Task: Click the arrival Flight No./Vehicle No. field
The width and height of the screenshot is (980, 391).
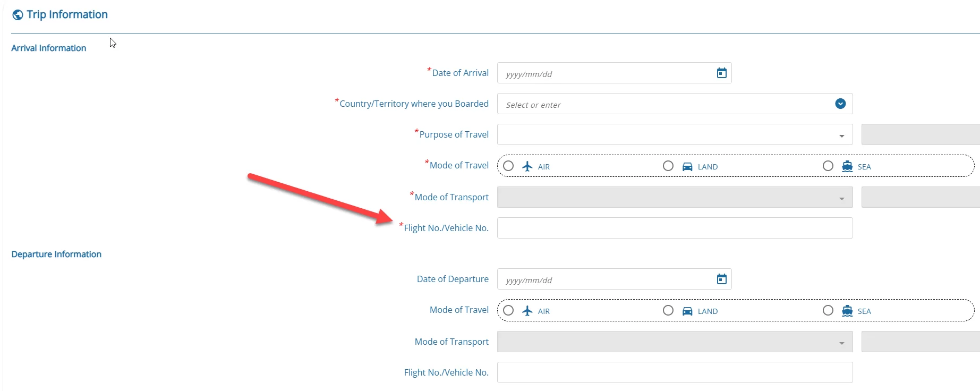Action: point(675,228)
